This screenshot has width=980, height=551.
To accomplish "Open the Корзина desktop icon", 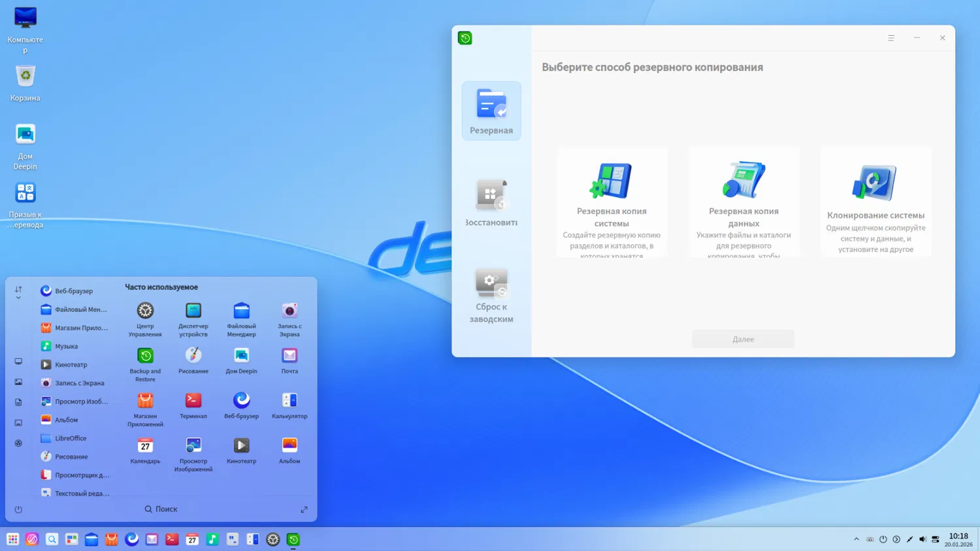I will point(25,84).
